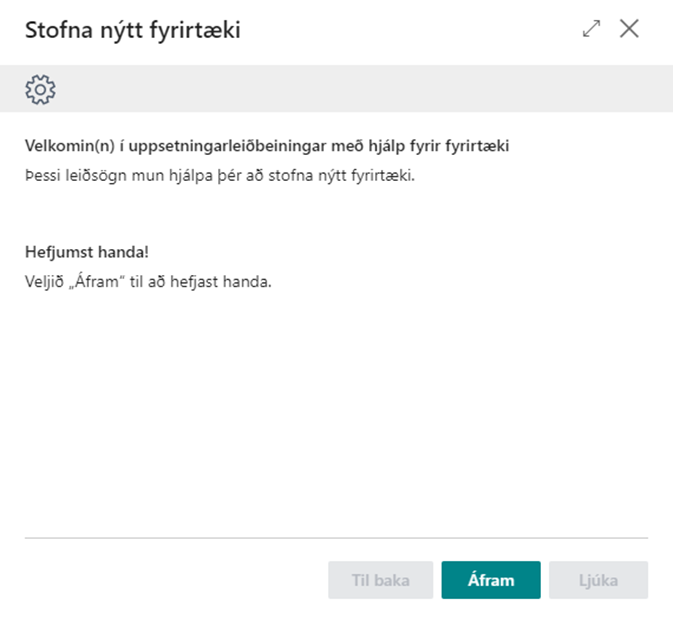Click the greyed-out Ljúka button
Viewport: 673px width, 619px height.
tap(598, 580)
